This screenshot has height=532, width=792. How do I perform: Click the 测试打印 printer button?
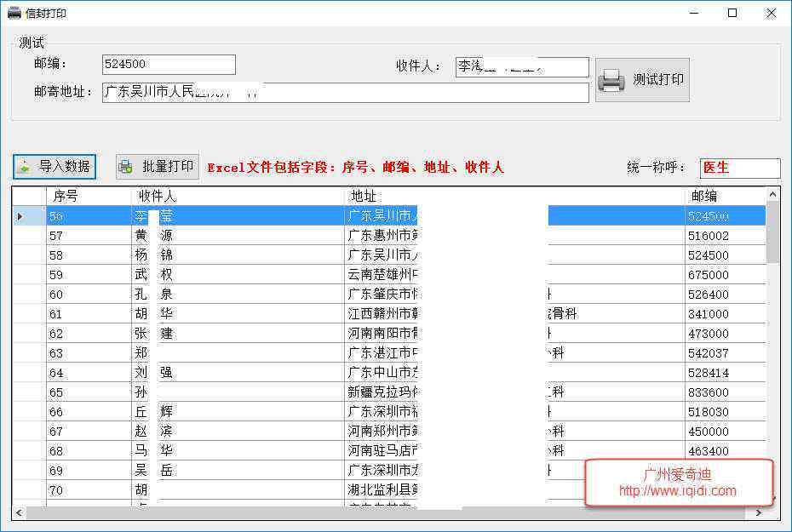[642, 80]
